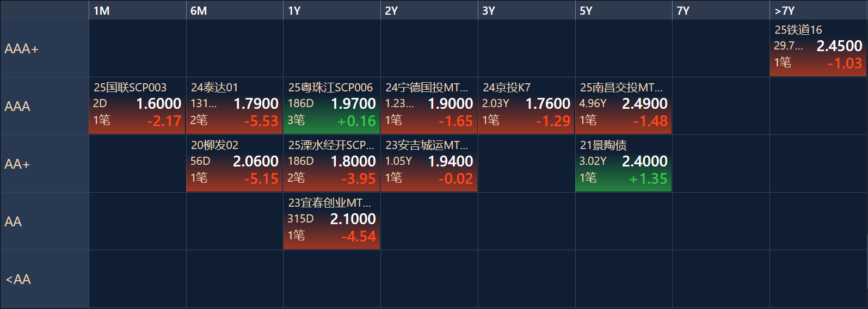Select the 24泰达01 bond cell
This screenshot has width=868, height=309.
[x=235, y=106]
